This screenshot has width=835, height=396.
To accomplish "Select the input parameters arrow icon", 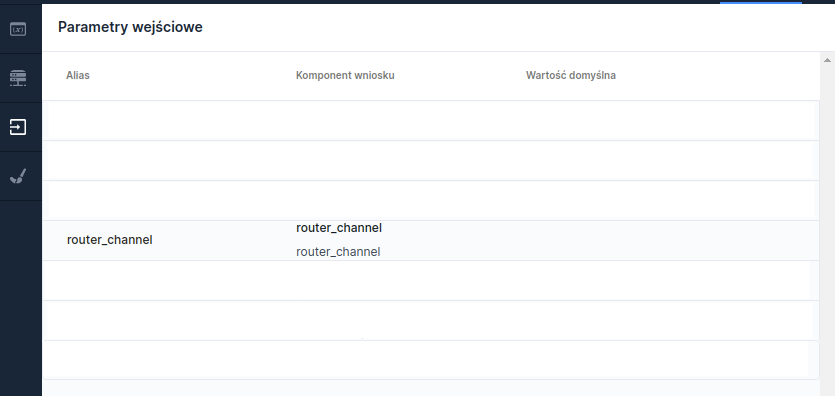I will [18, 127].
